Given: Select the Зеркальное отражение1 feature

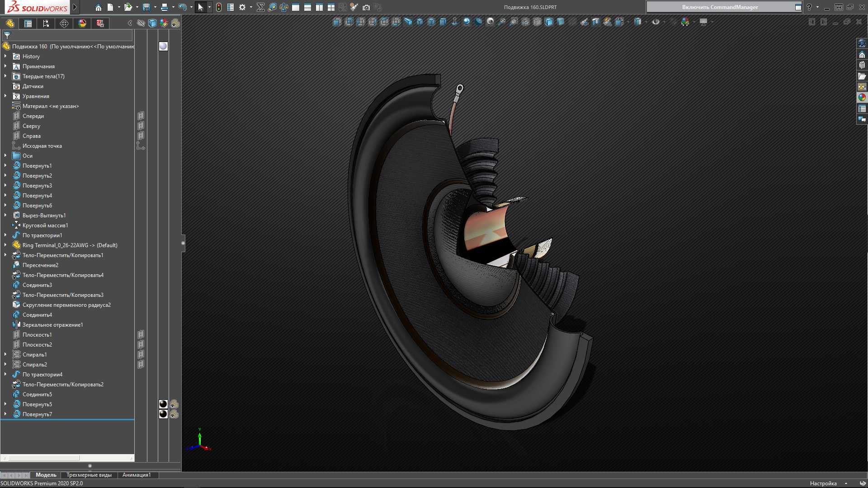Looking at the screenshot, I should click(x=52, y=325).
